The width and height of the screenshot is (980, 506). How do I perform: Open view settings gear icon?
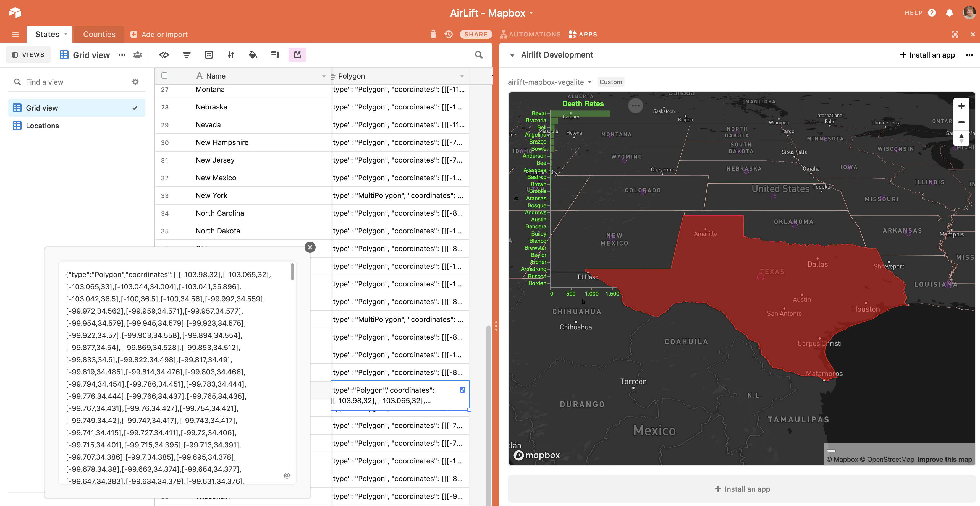135,82
